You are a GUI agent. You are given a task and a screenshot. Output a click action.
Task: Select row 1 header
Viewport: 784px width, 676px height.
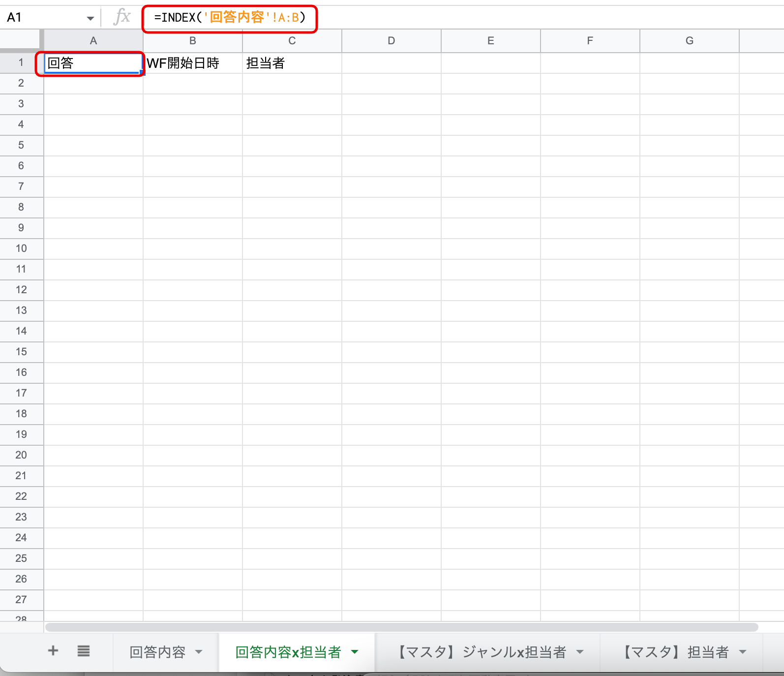click(x=21, y=62)
